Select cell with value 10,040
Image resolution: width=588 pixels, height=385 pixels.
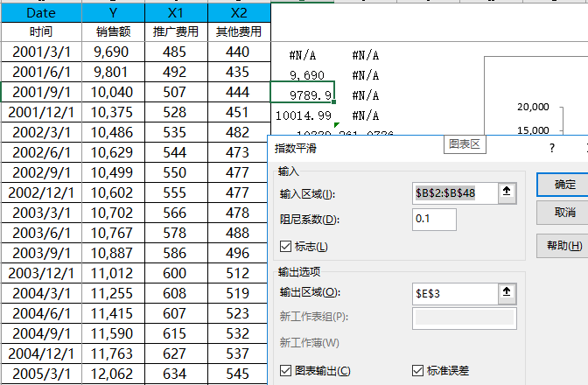coord(113,92)
